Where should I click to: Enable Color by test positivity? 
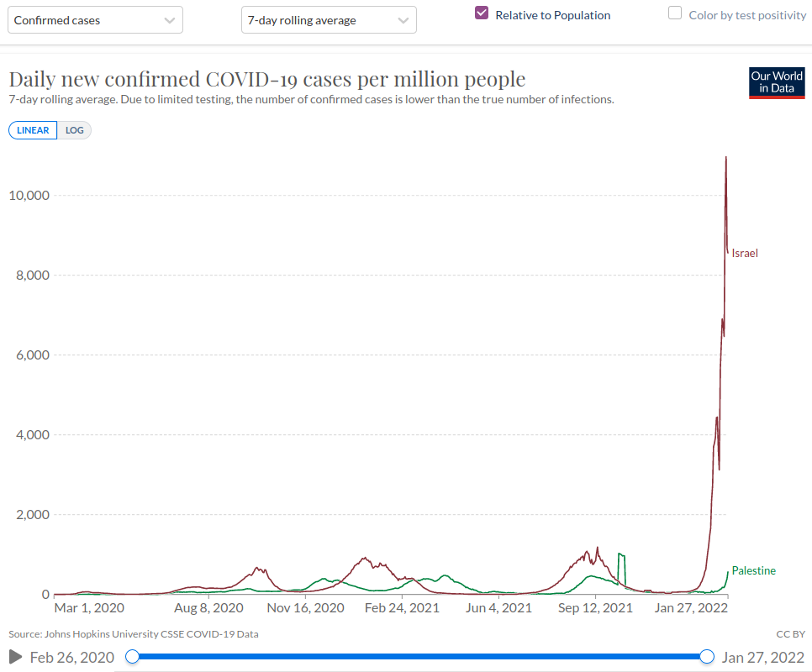click(x=675, y=13)
